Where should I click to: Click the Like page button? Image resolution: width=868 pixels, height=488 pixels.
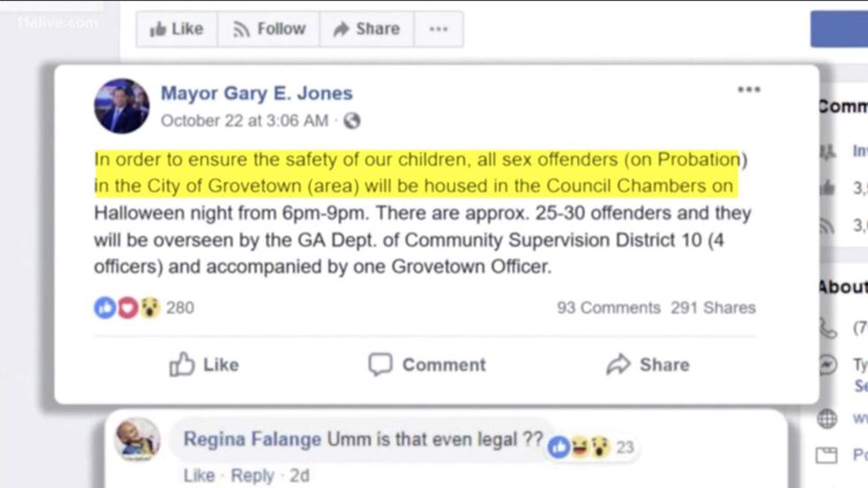[176, 29]
